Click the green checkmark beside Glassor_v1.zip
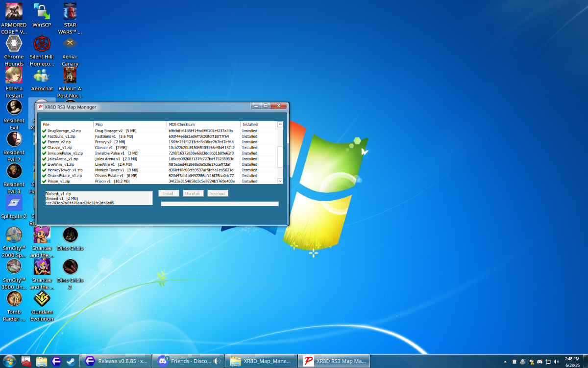 coord(44,148)
